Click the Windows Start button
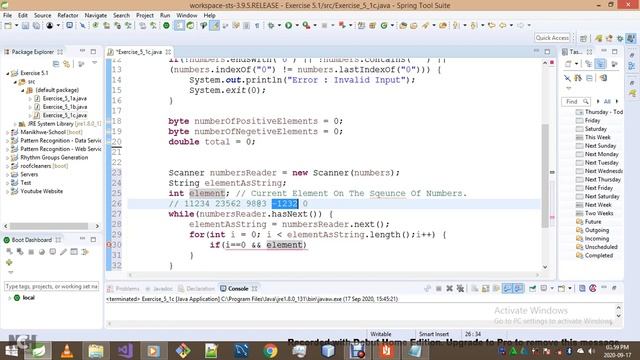640x360 pixels. [11, 351]
